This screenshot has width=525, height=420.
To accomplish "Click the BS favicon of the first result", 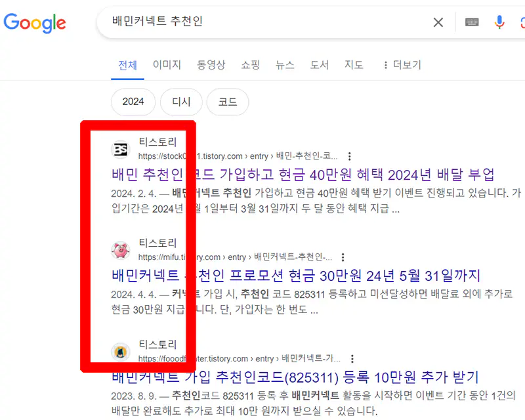I will tap(121, 149).
